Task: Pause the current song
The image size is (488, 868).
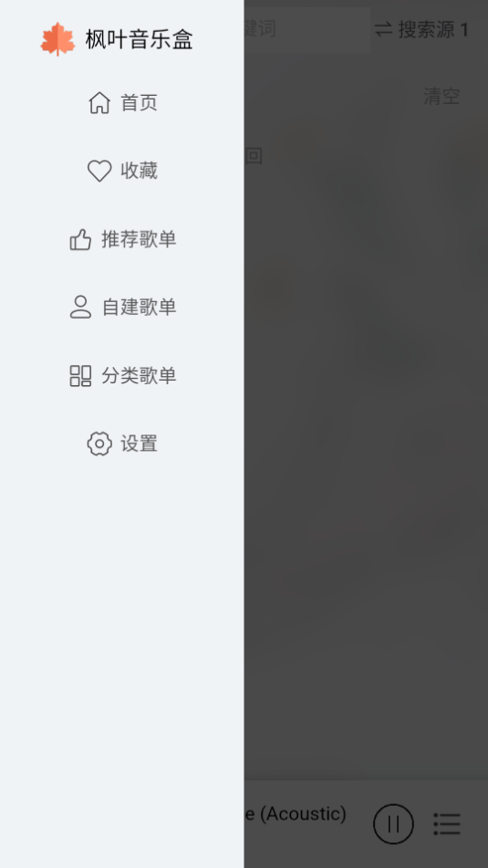Action: click(x=393, y=823)
